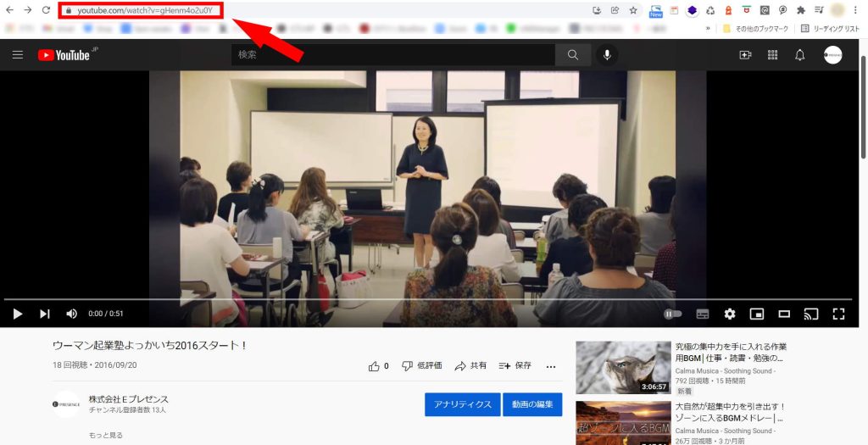This screenshot has height=445, width=868.
Task: Switch to miniplayer mode
Action: pos(757,314)
